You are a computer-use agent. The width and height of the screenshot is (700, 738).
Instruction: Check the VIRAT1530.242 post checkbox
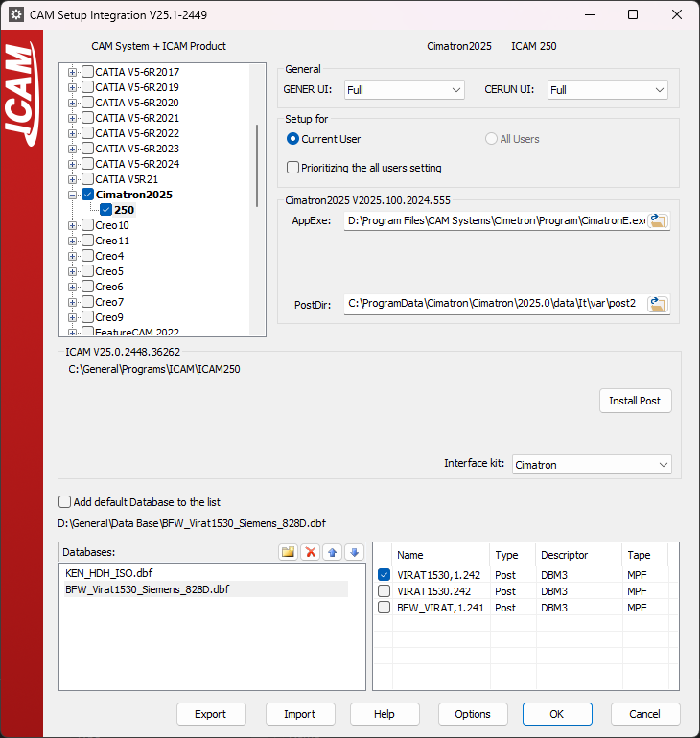click(385, 590)
